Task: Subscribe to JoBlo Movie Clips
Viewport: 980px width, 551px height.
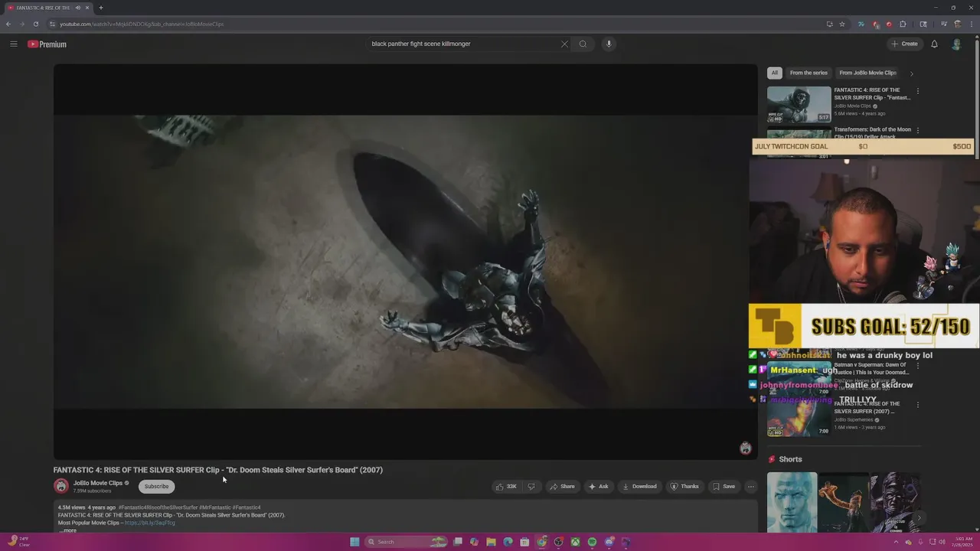Action: point(156,486)
